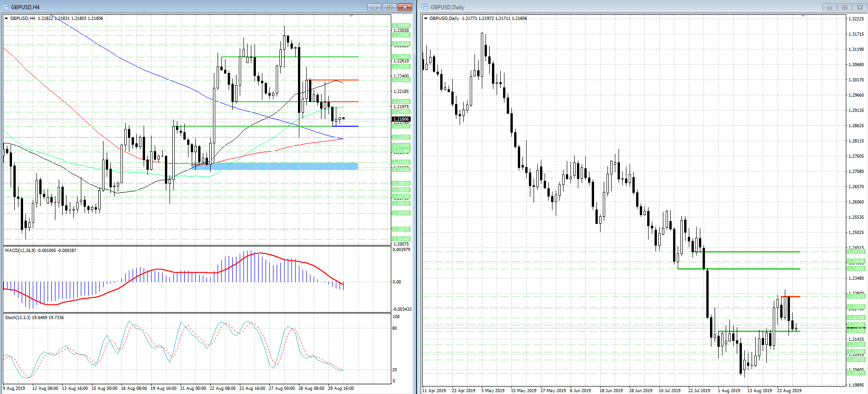
Task: Click the 1.20500 level label on H4 chart
Action: [401, 213]
